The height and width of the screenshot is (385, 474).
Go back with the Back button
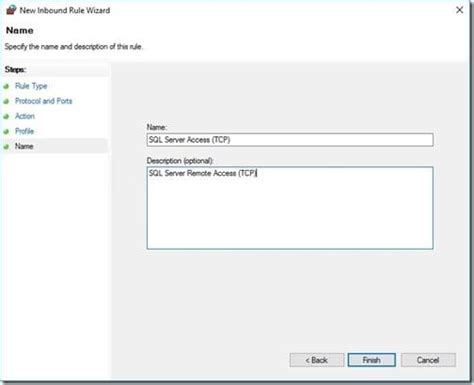click(x=317, y=360)
